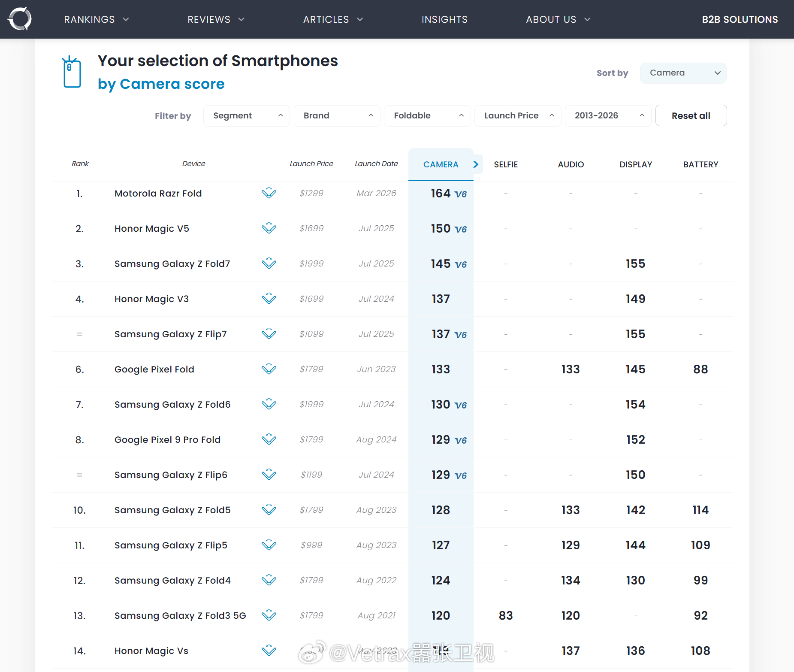The height and width of the screenshot is (672, 794).
Task: Click the DXOMARK logo in header
Action: [20, 19]
